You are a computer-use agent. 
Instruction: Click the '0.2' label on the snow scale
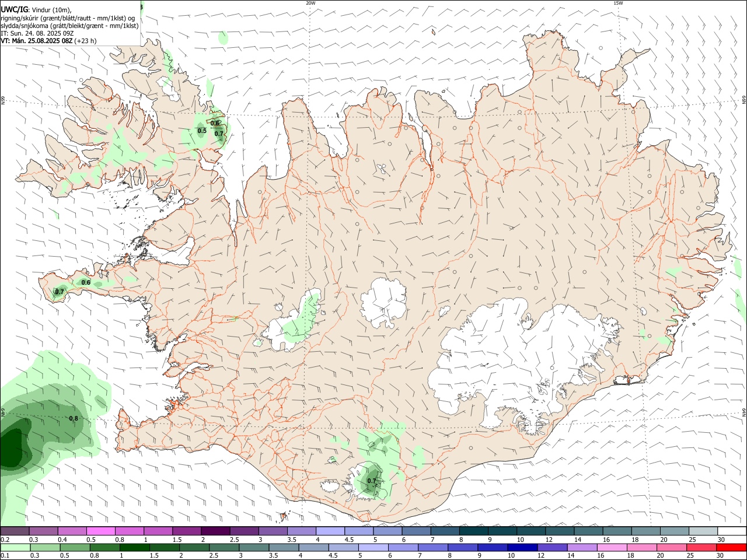pyautogui.click(x=5, y=540)
